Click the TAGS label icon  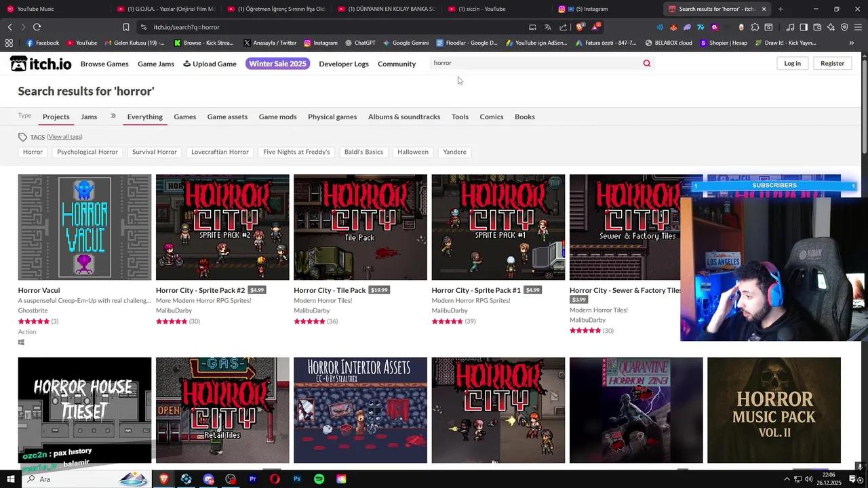[x=22, y=137]
